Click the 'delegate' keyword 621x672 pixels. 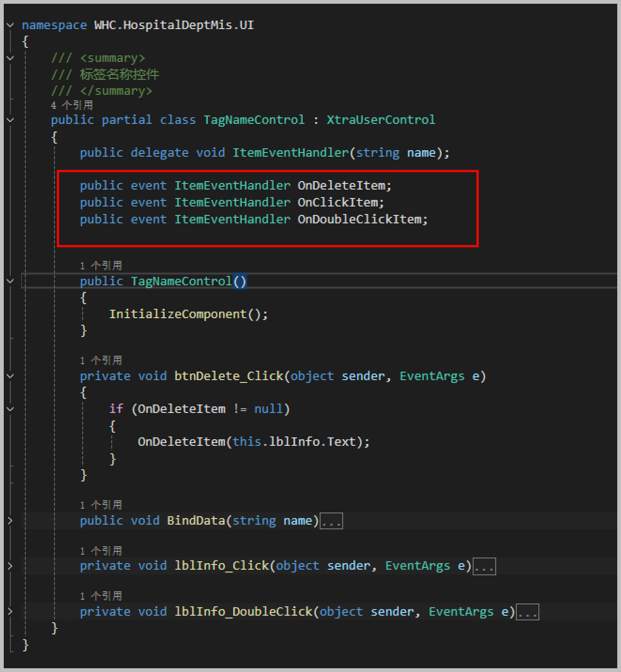pos(160,153)
